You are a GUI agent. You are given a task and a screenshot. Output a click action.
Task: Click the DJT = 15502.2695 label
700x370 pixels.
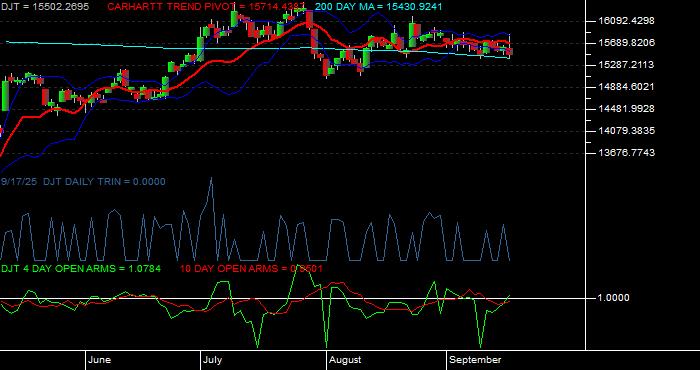[45, 7]
